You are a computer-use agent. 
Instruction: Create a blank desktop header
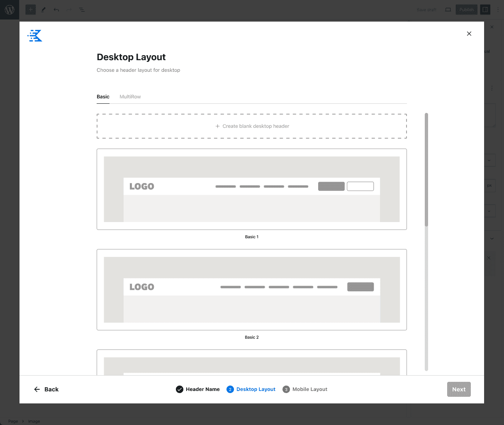[x=251, y=126]
